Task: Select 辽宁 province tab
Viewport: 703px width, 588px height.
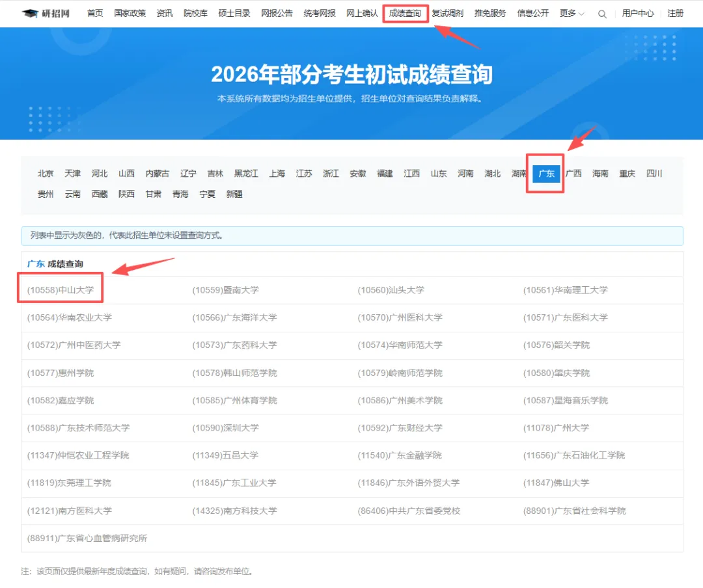Action: [188, 174]
